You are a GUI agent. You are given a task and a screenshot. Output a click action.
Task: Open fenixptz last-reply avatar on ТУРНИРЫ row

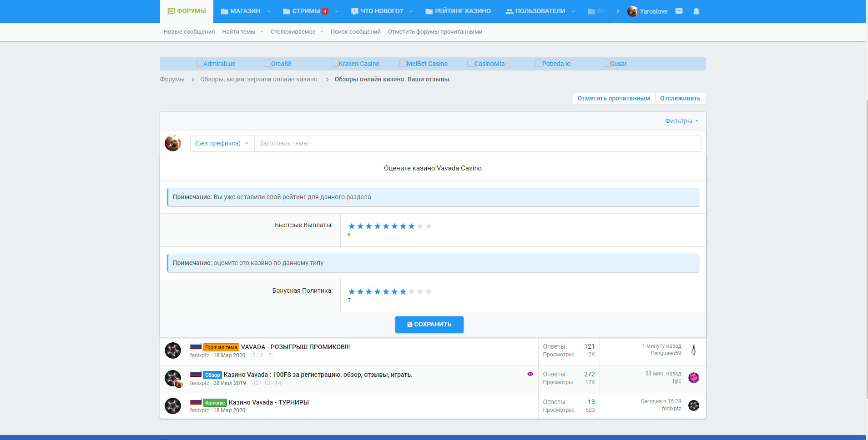click(694, 405)
